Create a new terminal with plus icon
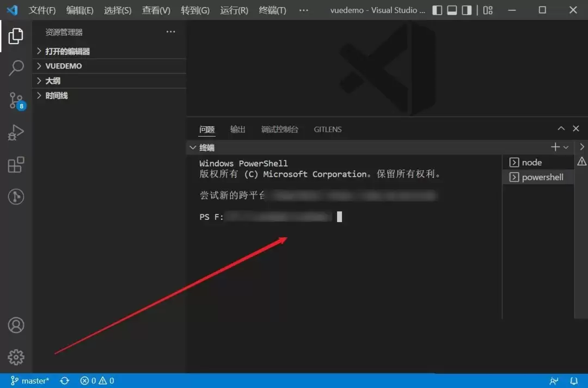 (x=555, y=147)
